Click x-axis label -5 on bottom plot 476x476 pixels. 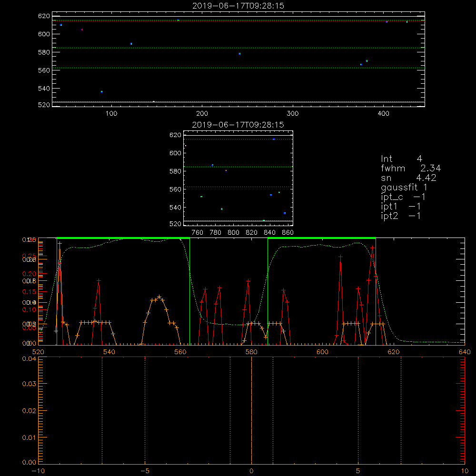pos(145,471)
